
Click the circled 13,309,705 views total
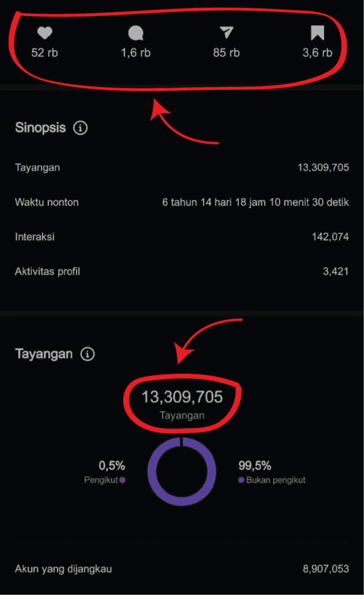tap(182, 397)
